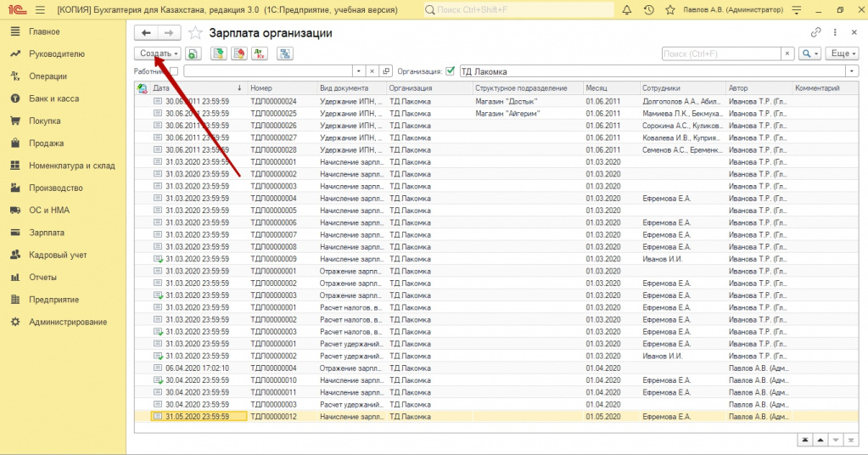The width and height of the screenshot is (868, 455).
Task: Sort by Номер column header
Action: 283,88
